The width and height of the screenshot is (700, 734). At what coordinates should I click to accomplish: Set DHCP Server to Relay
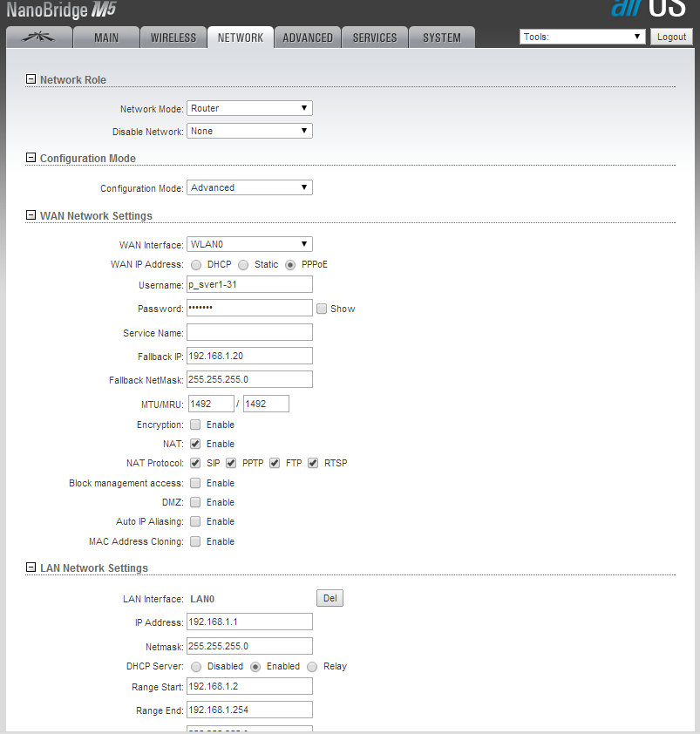tap(312, 667)
